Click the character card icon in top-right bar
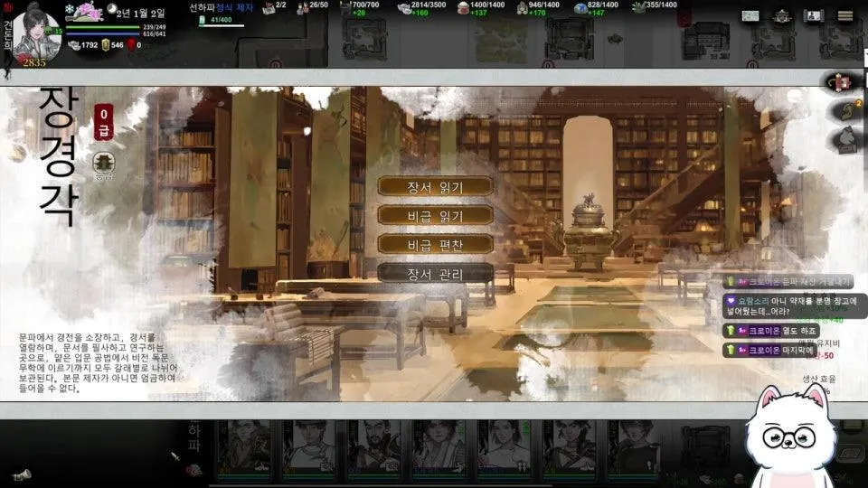The height and width of the screenshot is (488, 868). 813,15
